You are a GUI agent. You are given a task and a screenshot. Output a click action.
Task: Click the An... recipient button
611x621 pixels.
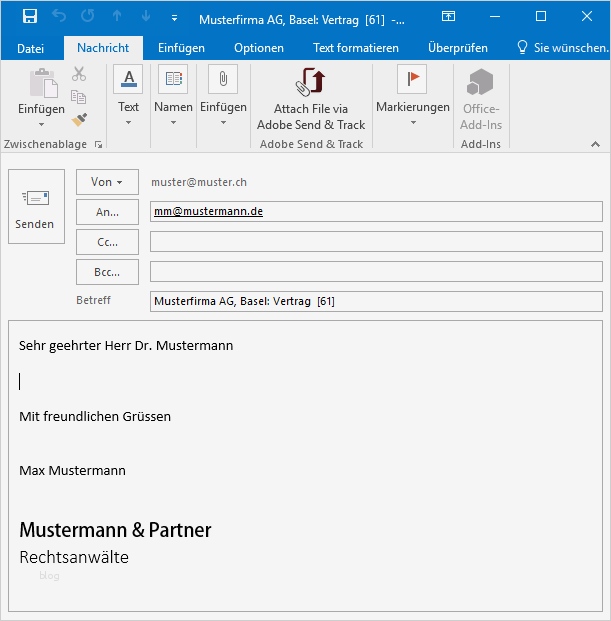coord(107,212)
